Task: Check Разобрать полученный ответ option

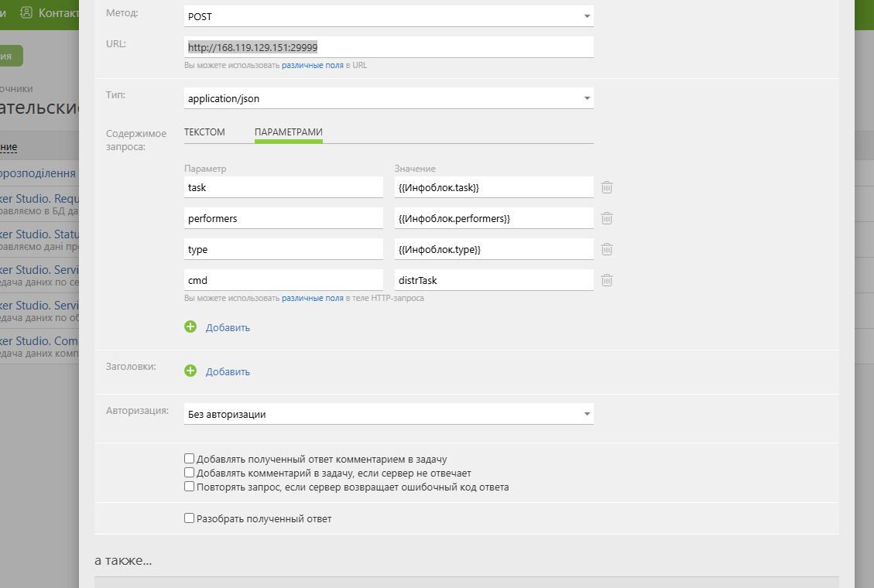Action: (190, 518)
